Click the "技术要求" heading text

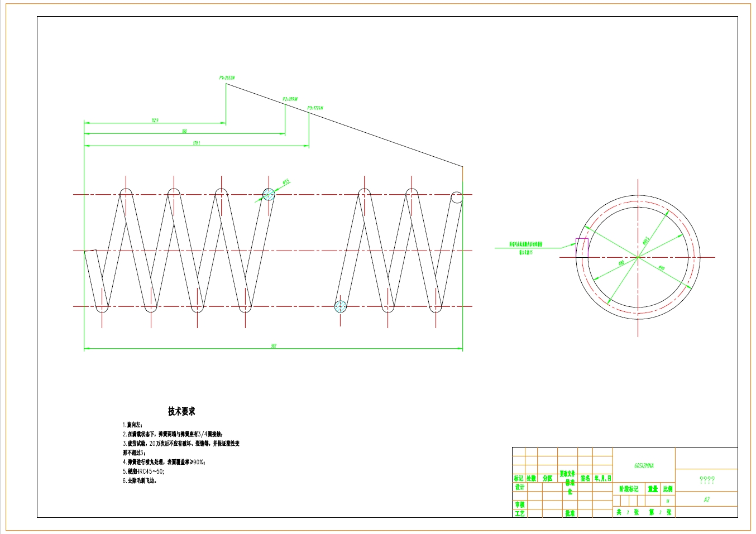click(x=181, y=411)
